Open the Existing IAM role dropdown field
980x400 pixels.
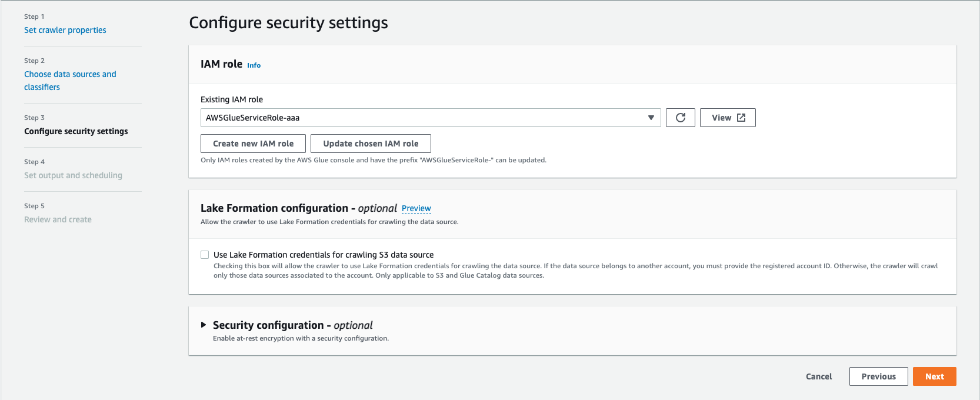pos(424,118)
